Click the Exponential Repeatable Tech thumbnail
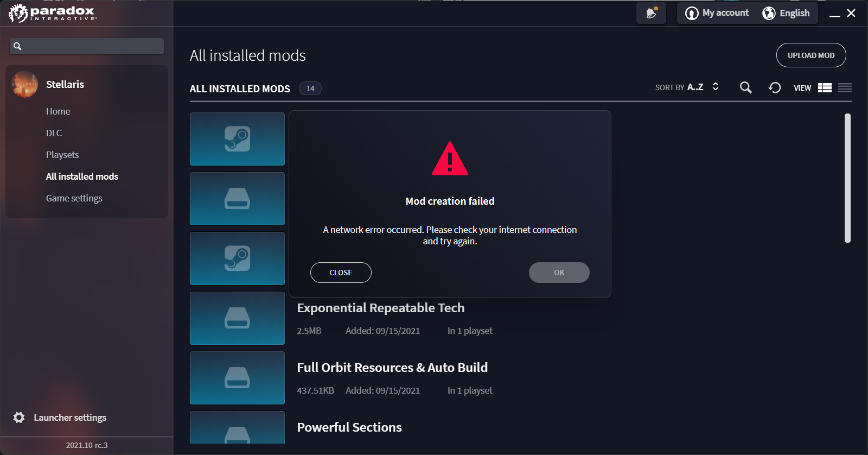 tap(237, 318)
